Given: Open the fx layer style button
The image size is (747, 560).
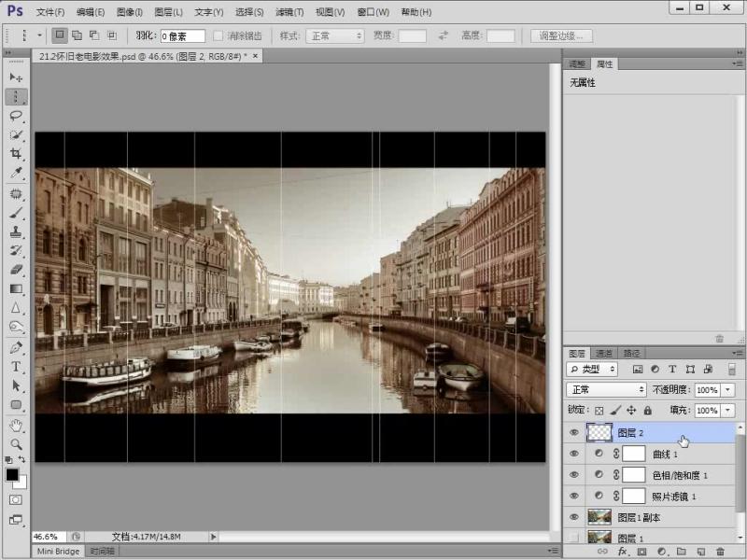Looking at the screenshot, I should (x=622, y=552).
